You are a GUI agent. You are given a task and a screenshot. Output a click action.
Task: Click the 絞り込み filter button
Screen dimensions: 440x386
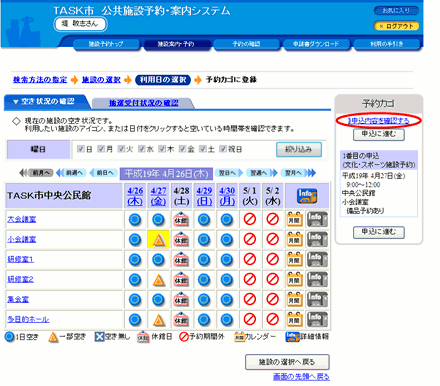[x=299, y=149]
